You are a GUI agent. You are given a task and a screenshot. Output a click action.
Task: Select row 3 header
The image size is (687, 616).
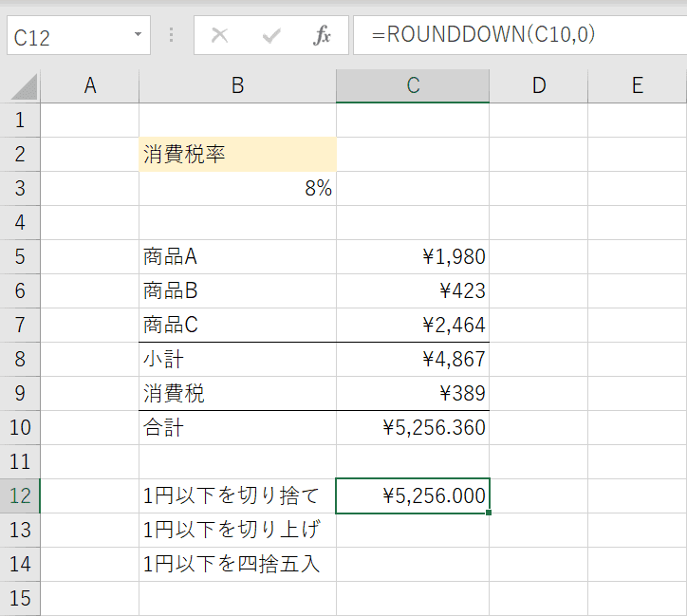(x=20, y=188)
